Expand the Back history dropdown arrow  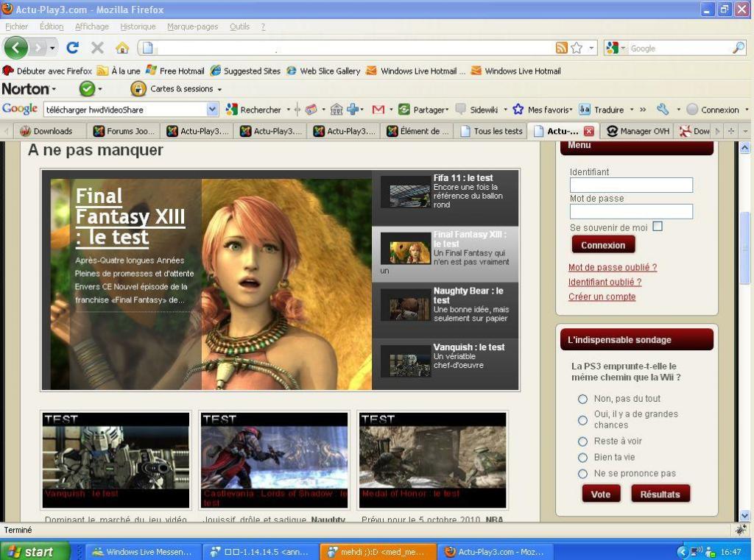point(52,48)
